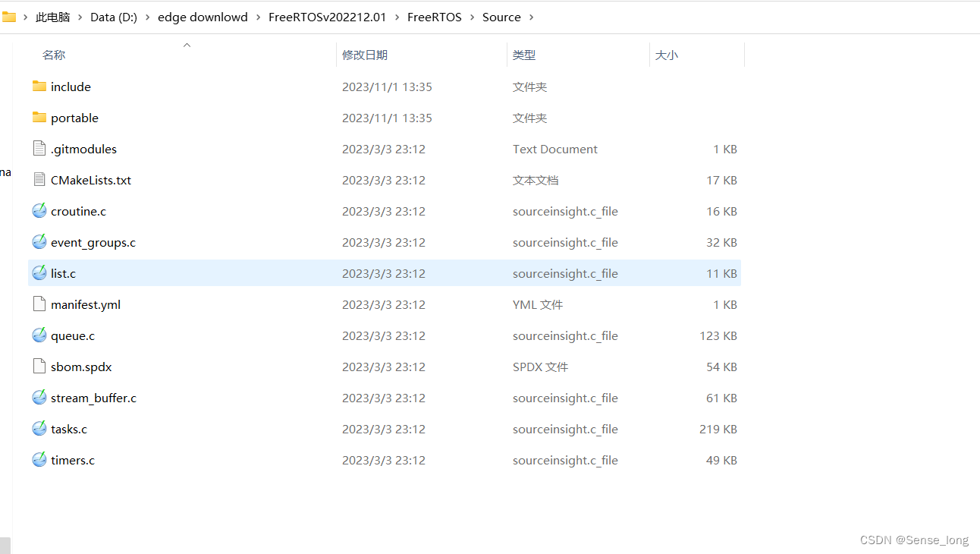The image size is (980, 554).
Task: Expand chevron after FreeRTOSv202212.01 breadcrumb
Action: click(x=397, y=17)
